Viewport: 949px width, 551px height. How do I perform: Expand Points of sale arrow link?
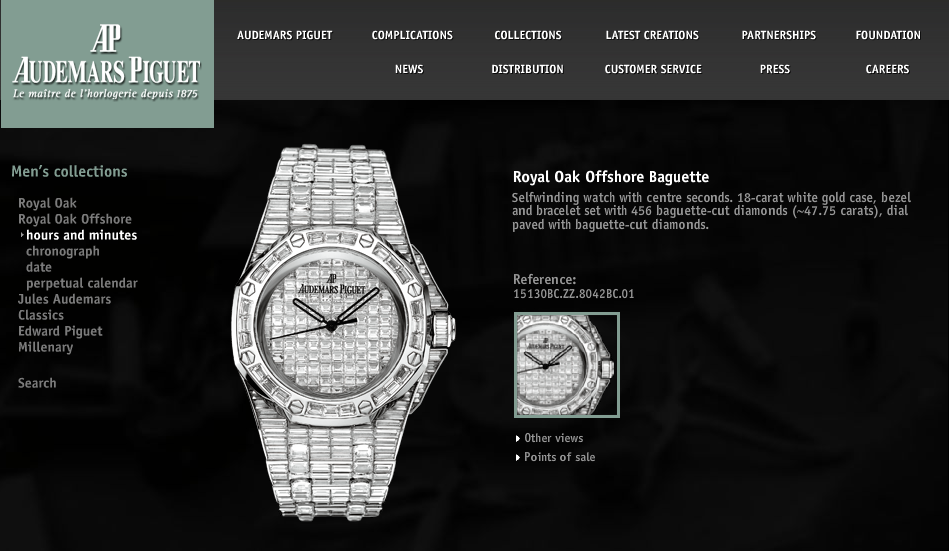[x=556, y=457]
